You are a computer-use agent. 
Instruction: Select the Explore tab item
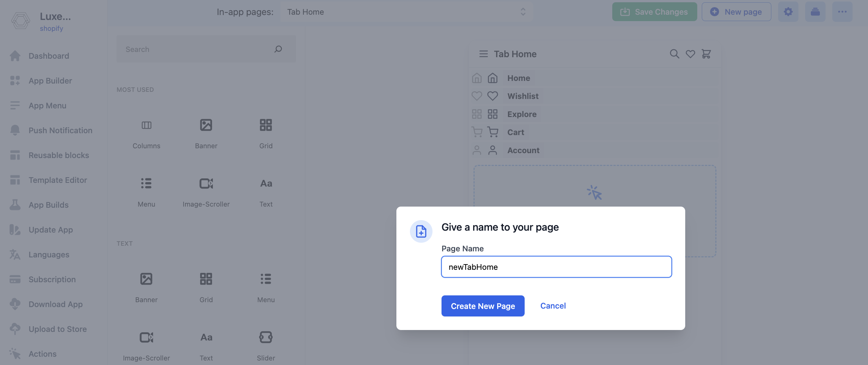click(522, 114)
